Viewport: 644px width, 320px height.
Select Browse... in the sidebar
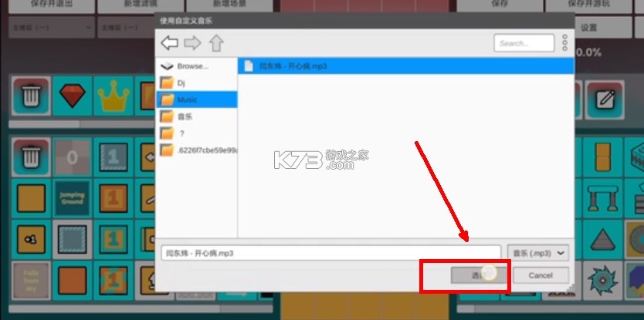click(x=197, y=66)
